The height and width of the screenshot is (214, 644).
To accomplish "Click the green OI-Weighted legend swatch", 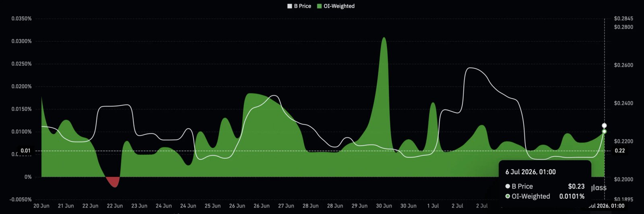I will (320, 6).
